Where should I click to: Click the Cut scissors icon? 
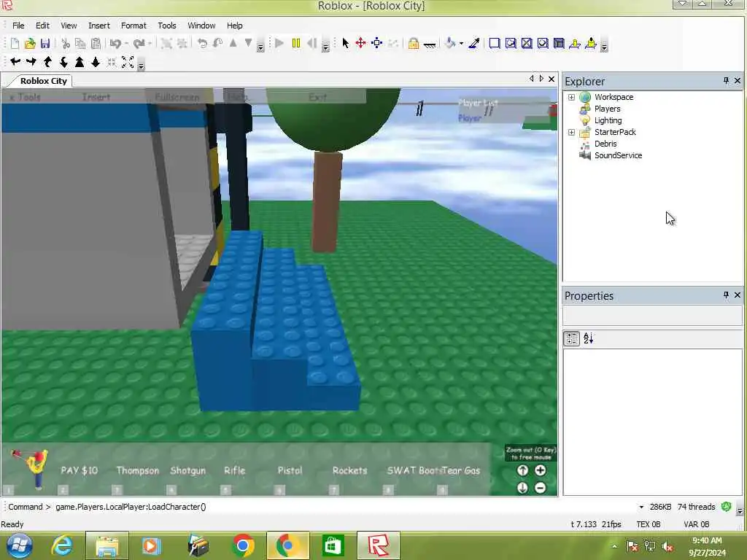pos(66,44)
